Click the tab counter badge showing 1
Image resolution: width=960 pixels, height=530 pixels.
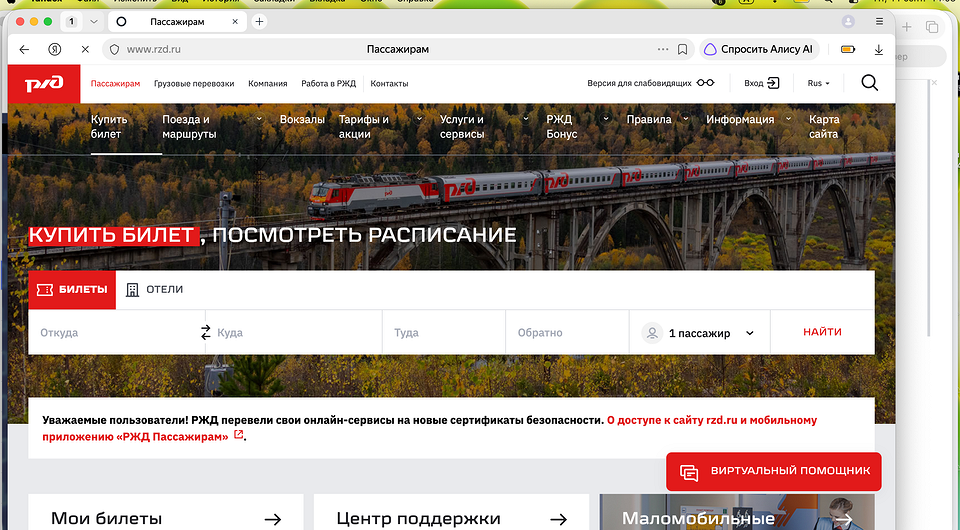pos(71,21)
